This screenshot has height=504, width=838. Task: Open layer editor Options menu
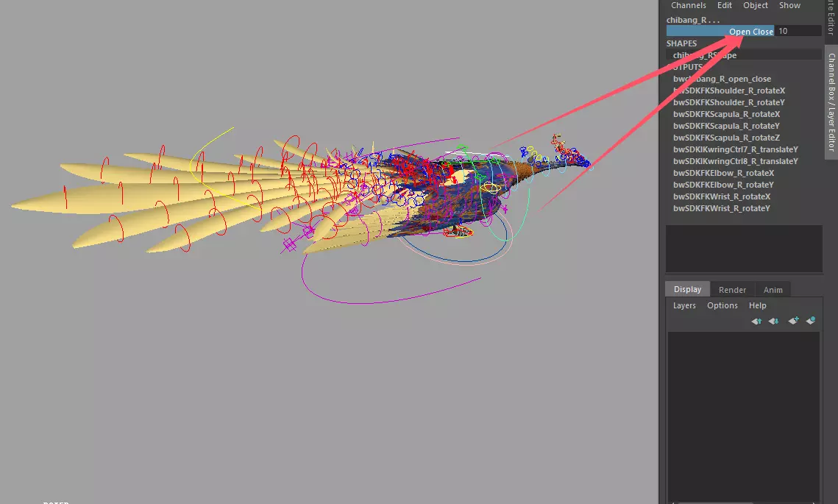pos(722,306)
